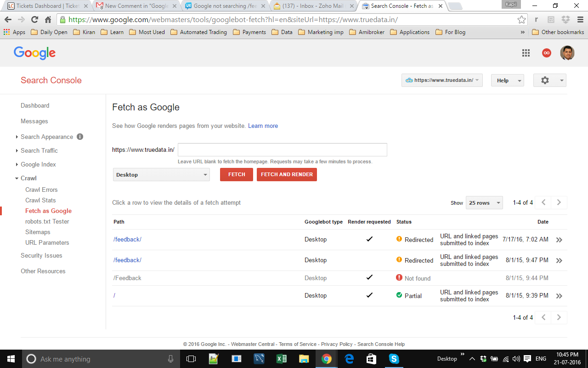
Task: Click the Learn more link
Action: point(263,126)
